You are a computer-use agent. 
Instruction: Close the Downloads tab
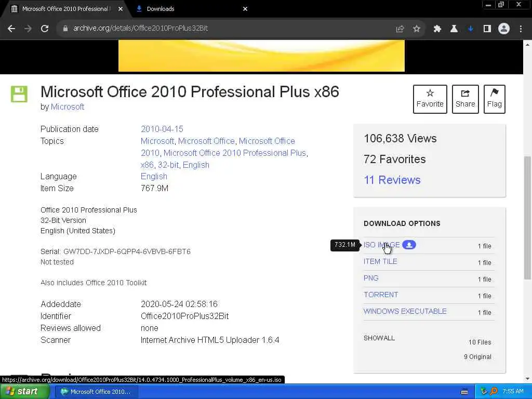coord(245,9)
